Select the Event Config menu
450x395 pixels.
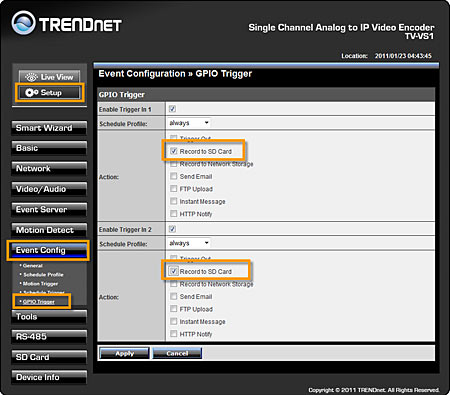[49, 250]
